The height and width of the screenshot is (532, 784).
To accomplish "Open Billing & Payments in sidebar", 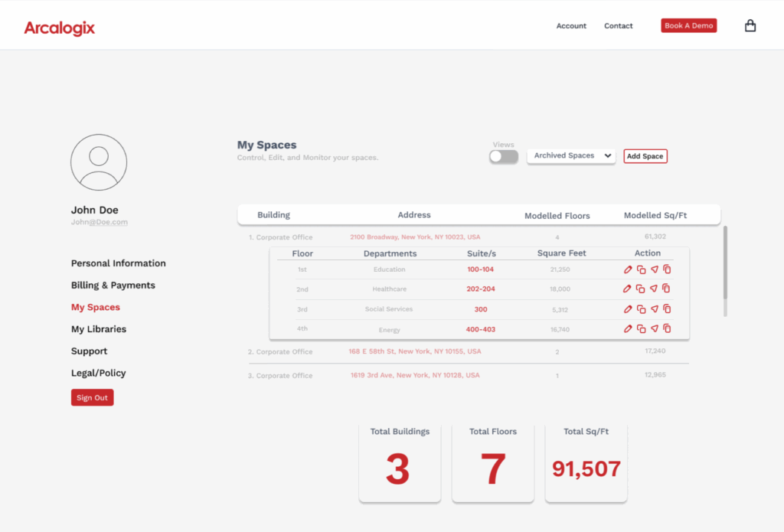I will click(x=113, y=286).
